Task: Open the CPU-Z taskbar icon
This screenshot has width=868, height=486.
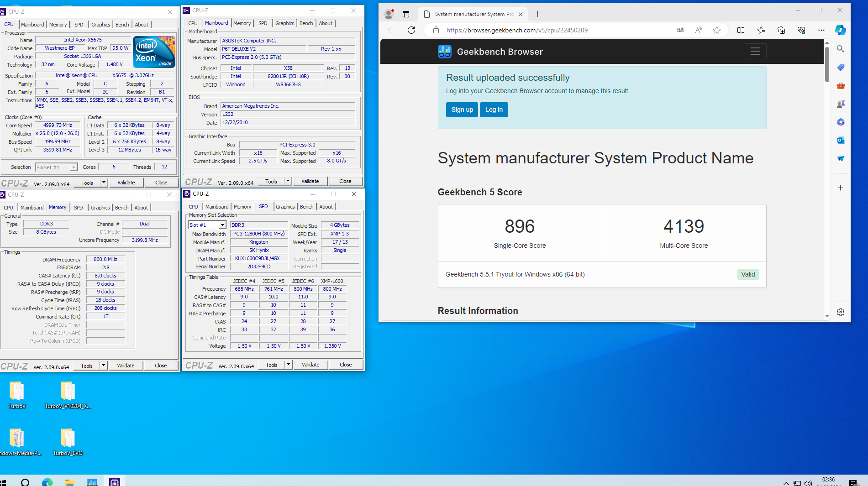Action: 115,482
